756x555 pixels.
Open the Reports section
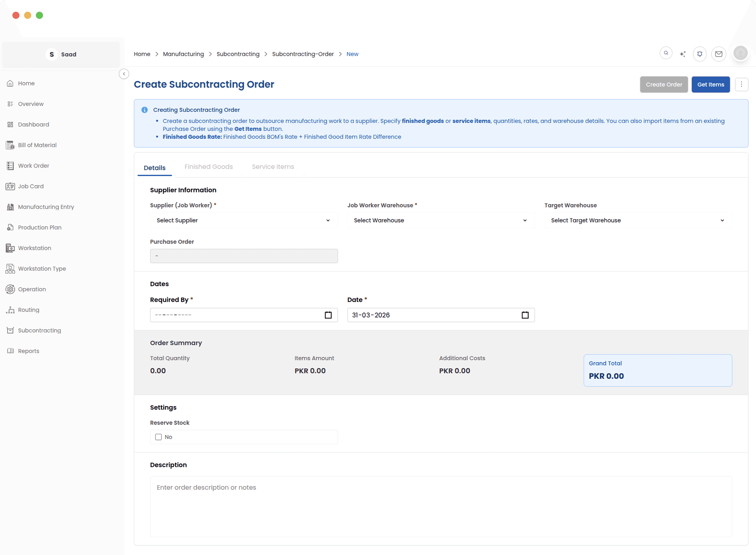[x=28, y=350]
